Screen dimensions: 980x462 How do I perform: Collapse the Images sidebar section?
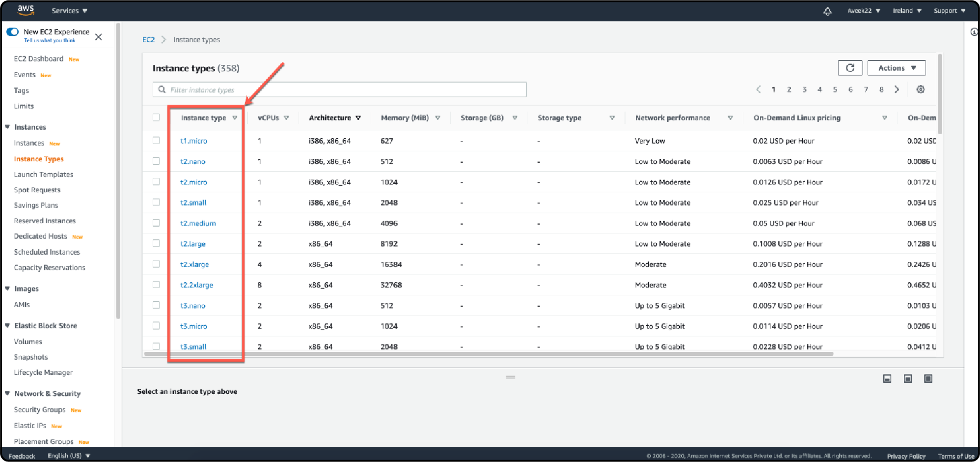tap(7, 289)
